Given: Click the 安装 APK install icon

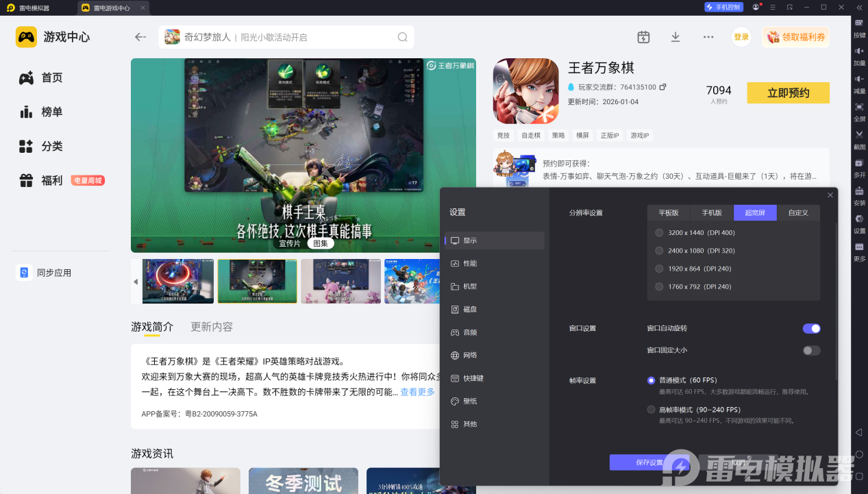Looking at the screenshot, I should (x=859, y=191).
